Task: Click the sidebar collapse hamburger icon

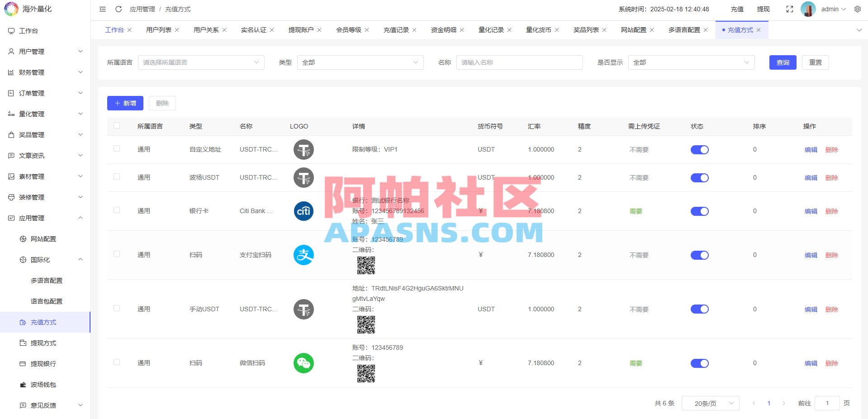Action: (102, 9)
